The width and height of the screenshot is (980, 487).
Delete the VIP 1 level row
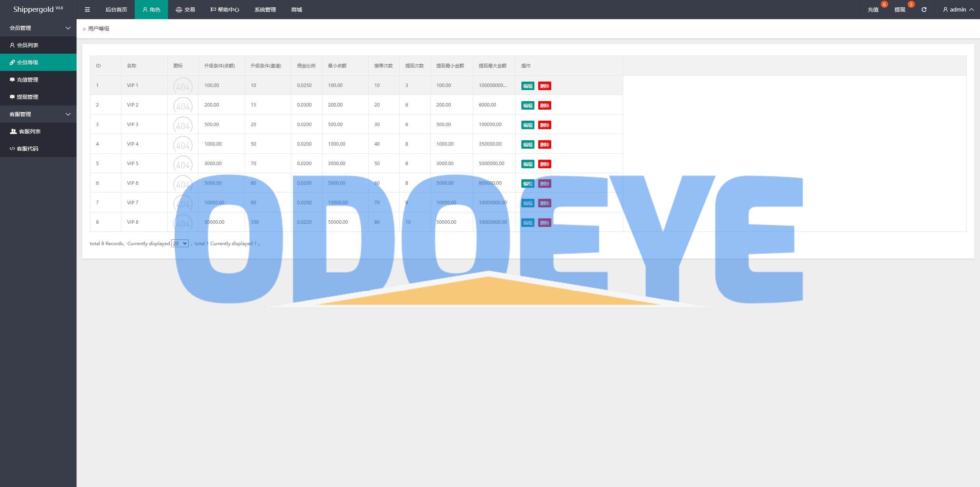[x=544, y=86]
